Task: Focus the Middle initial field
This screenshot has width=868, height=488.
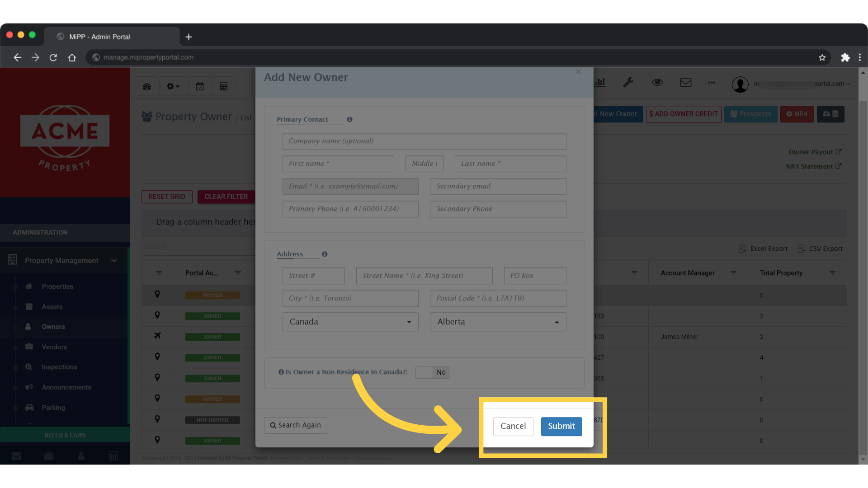Action: tap(425, 164)
